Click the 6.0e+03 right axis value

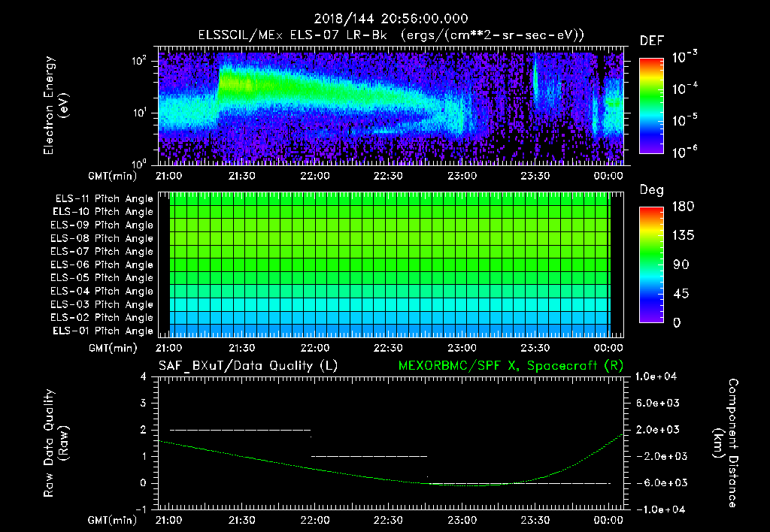[659, 403]
